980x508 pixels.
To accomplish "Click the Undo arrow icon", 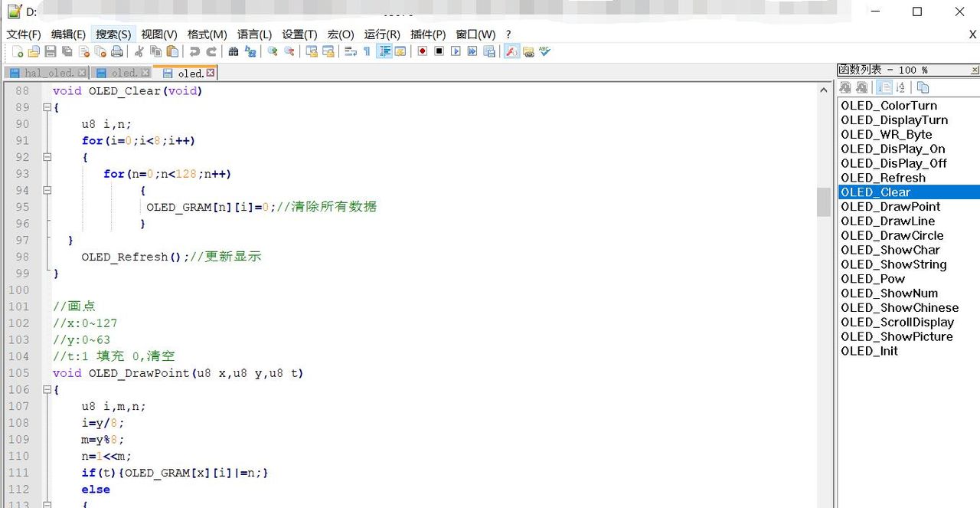I will click(194, 51).
